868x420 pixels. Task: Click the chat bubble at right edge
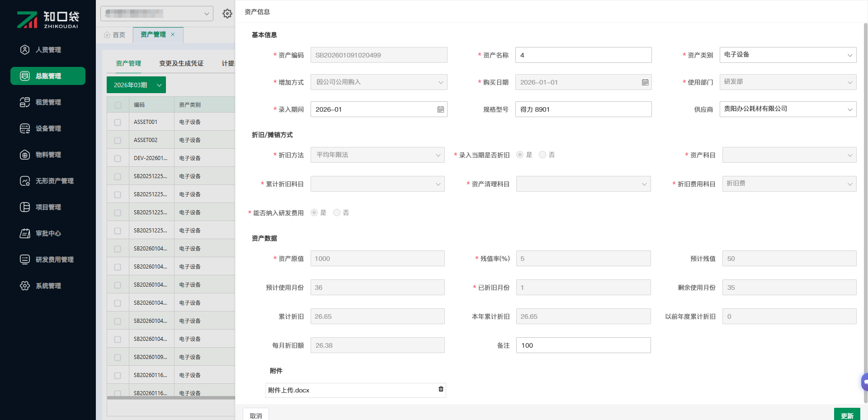(864, 382)
